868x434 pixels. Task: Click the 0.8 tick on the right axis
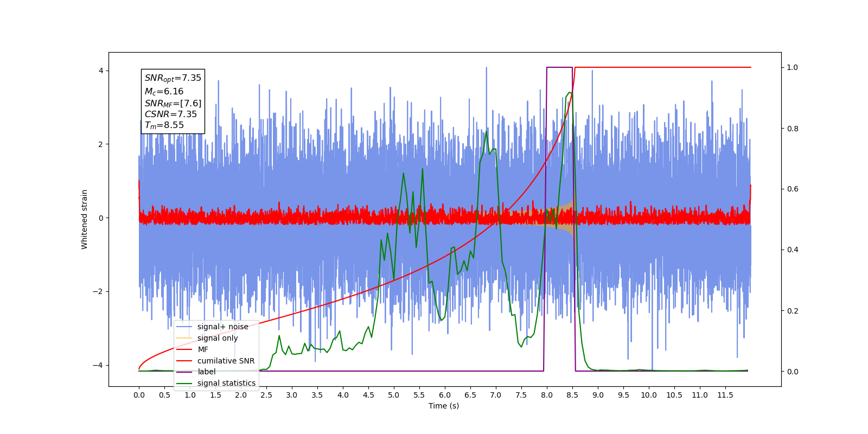(x=793, y=129)
